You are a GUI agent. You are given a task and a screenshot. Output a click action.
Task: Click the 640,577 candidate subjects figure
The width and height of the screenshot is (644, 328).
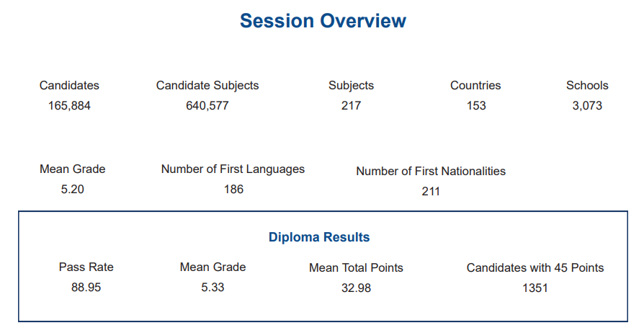tap(207, 105)
